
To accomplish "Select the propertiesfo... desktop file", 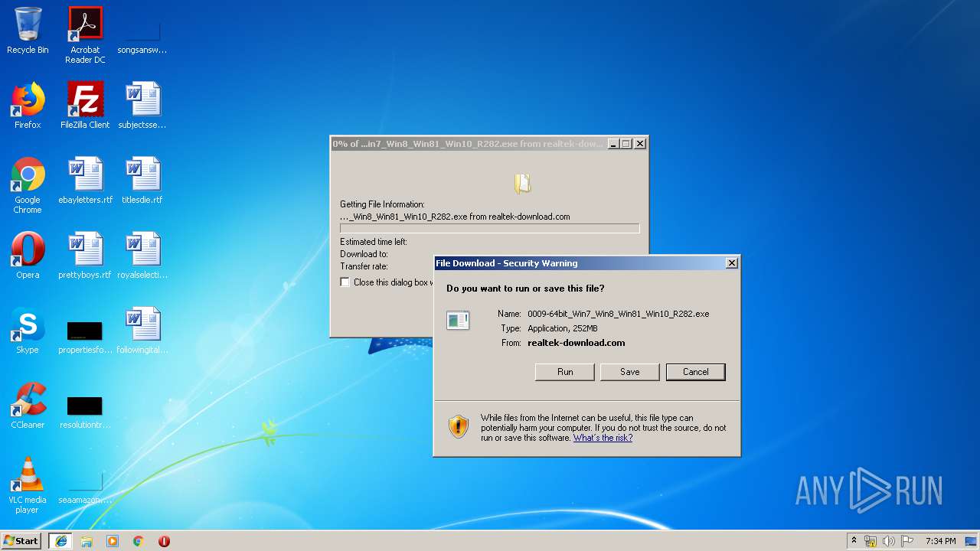I will pos(85,337).
